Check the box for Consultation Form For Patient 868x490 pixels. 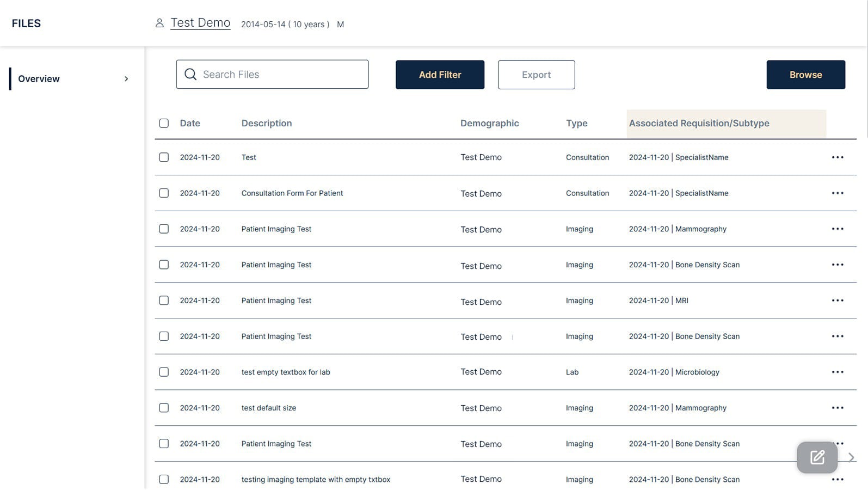click(x=164, y=193)
